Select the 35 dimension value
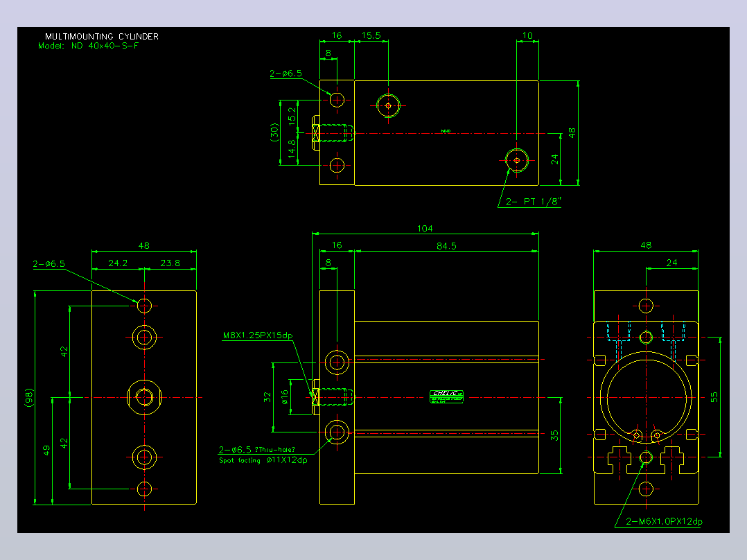 pos(554,435)
